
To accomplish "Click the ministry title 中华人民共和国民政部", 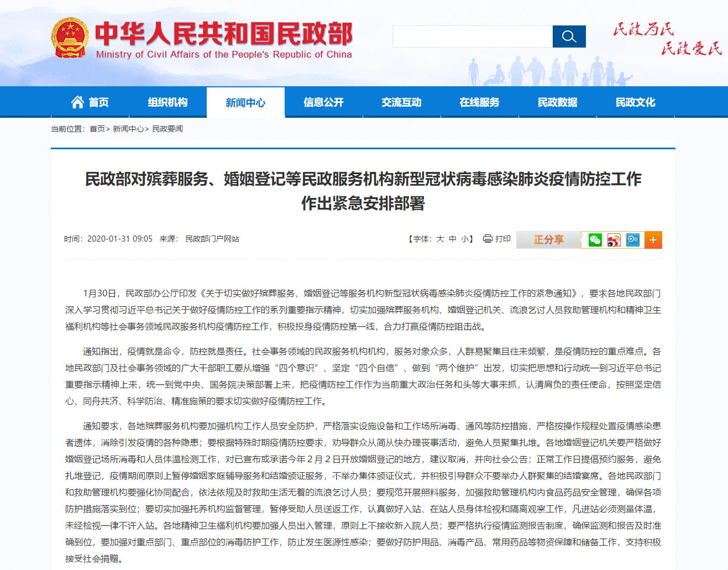I will coord(223,33).
